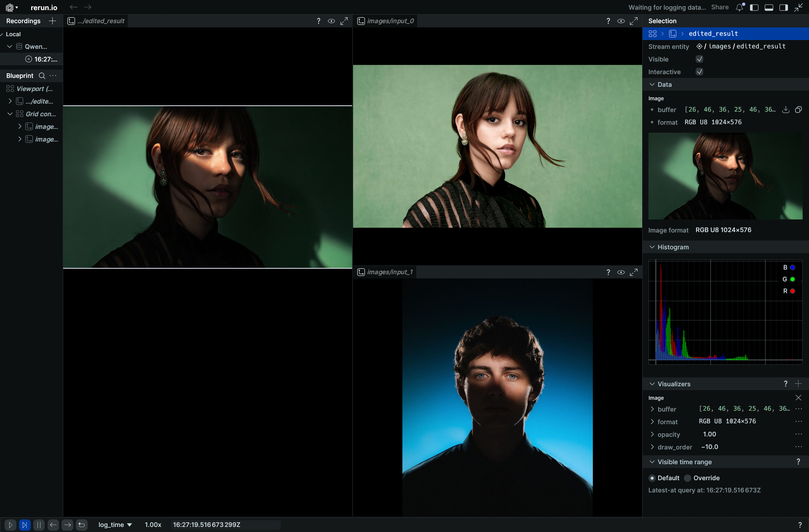
Task: Expand the opacity visualizer property
Action: pos(652,434)
